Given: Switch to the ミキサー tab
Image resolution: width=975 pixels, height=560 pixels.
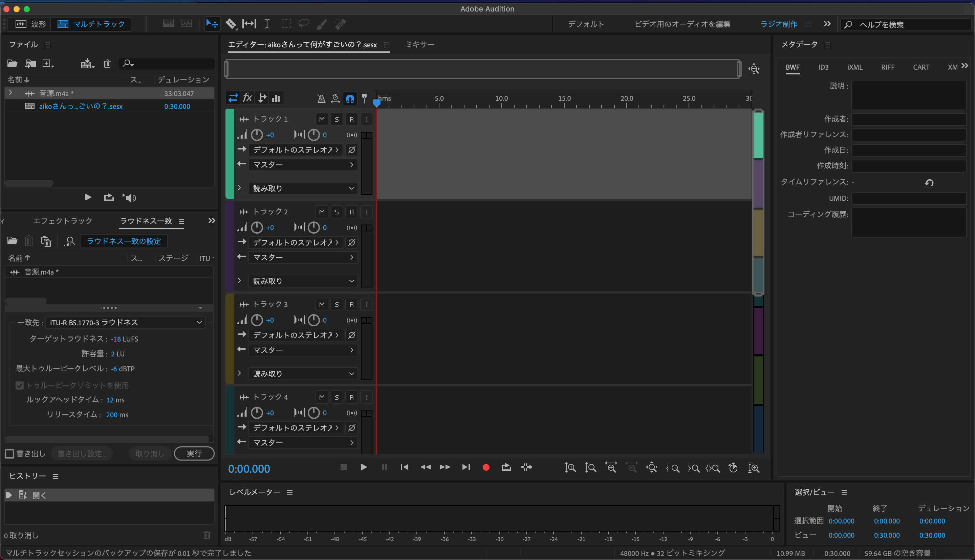Looking at the screenshot, I should click(419, 45).
